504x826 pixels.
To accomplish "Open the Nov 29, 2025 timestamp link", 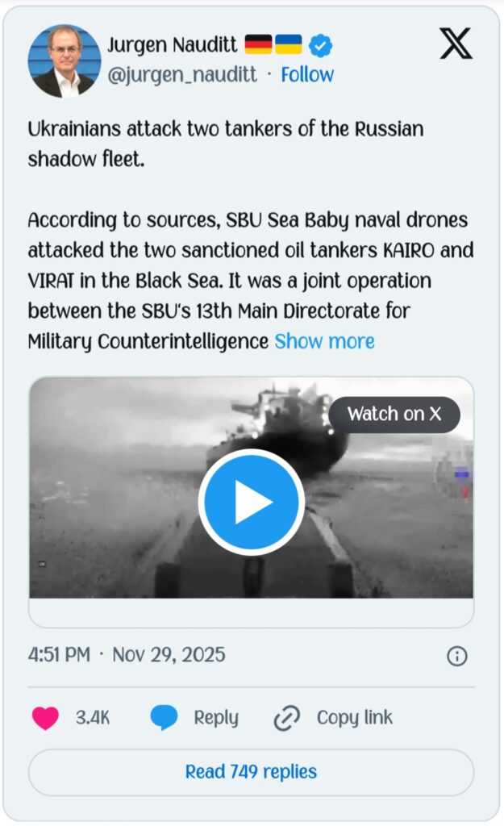I will pos(169,654).
